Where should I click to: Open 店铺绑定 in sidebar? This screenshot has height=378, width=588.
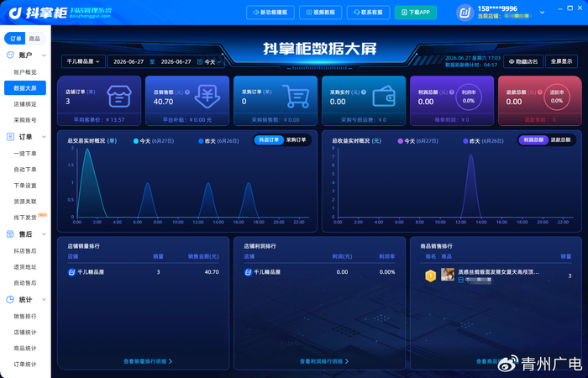tap(25, 104)
